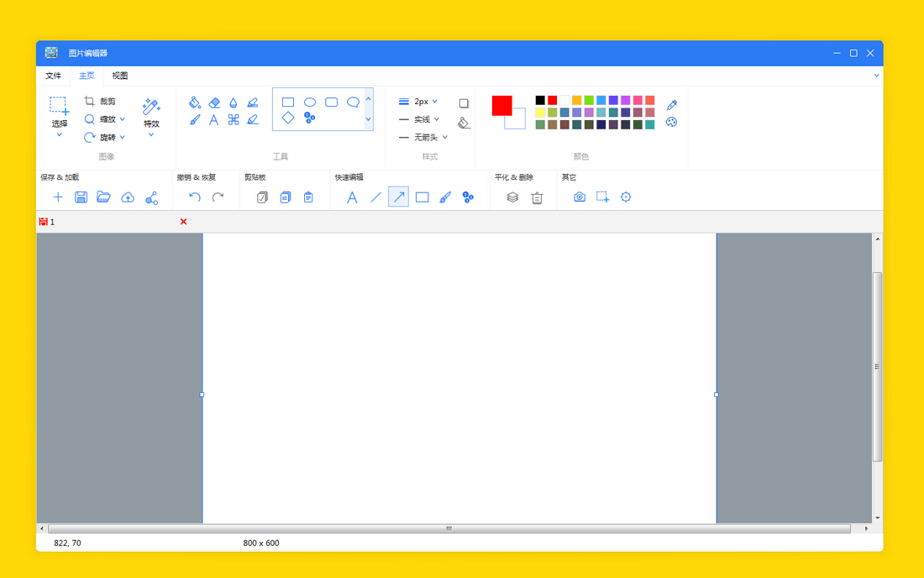Choose the blur droplet tool

[x=234, y=102]
